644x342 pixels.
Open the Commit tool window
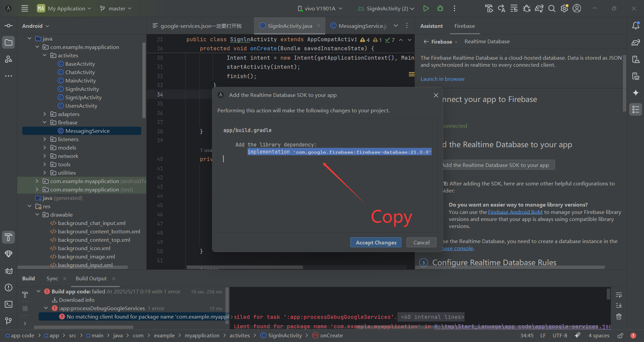[x=9, y=26]
